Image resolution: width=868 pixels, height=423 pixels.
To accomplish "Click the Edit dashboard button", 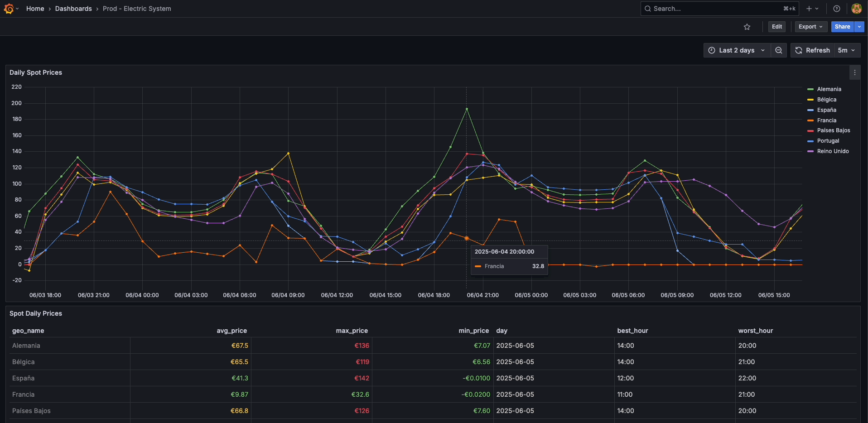I will point(776,27).
